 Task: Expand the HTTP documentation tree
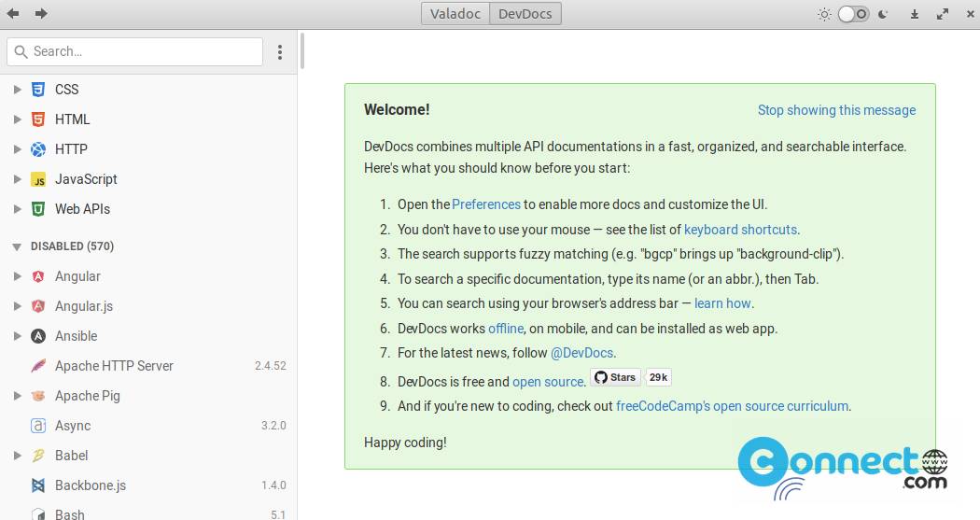tap(18, 149)
